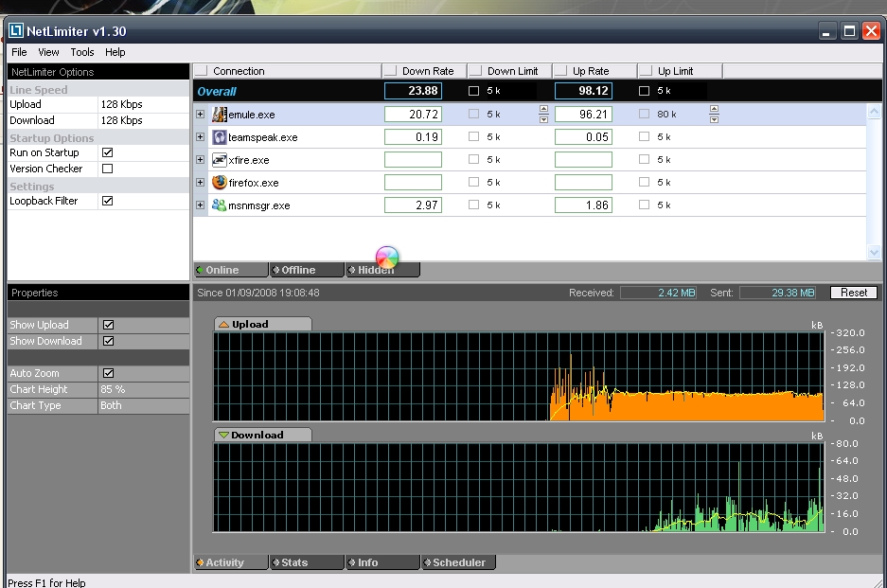Open the Chart Height value 85 %

click(x=144, y=389)
